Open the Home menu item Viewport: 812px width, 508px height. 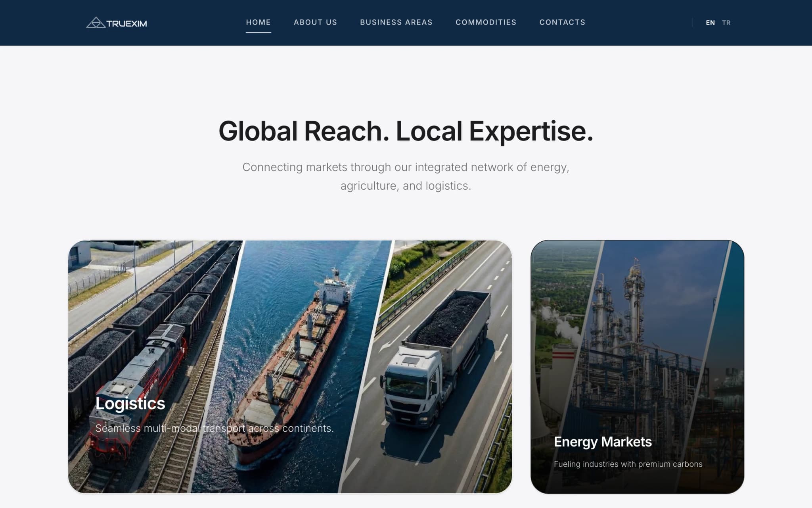(x=258, y=22)
